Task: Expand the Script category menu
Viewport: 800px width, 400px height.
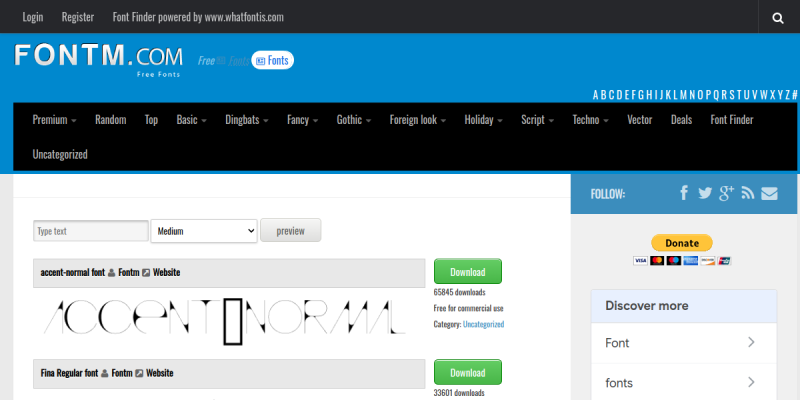Action: click(537, 120)
